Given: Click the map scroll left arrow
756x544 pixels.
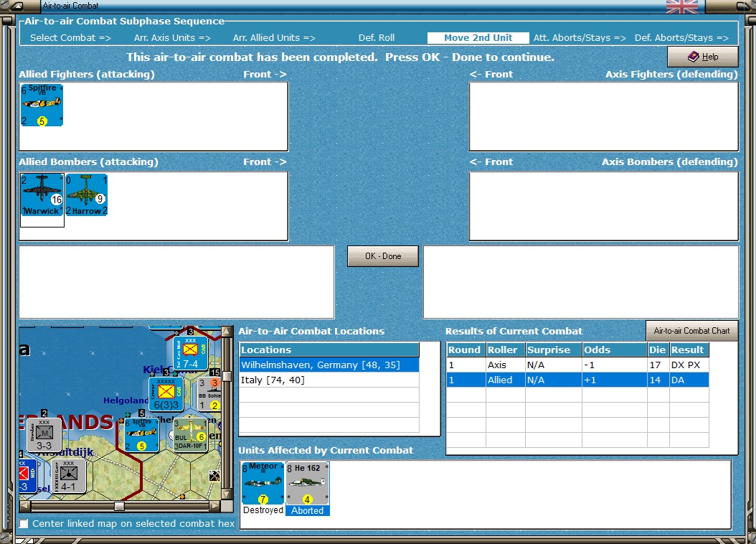Looking at the screenshot, I should (x=24, y=506).
